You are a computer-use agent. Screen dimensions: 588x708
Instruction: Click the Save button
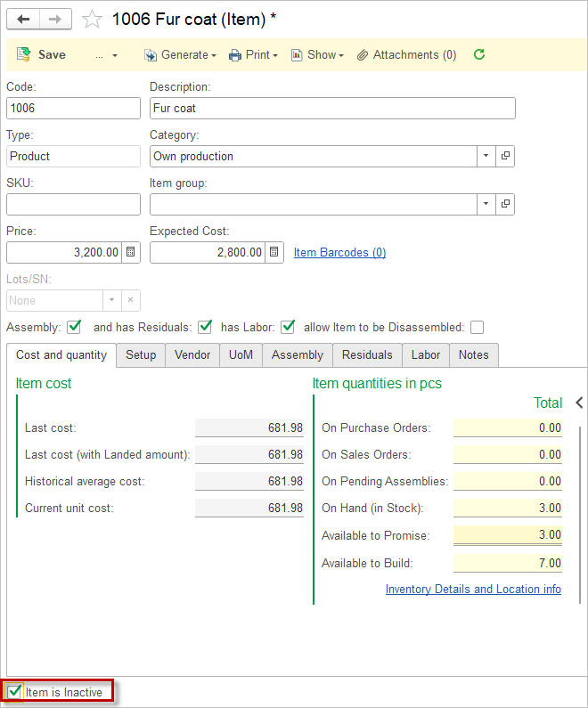pos(42,54)
